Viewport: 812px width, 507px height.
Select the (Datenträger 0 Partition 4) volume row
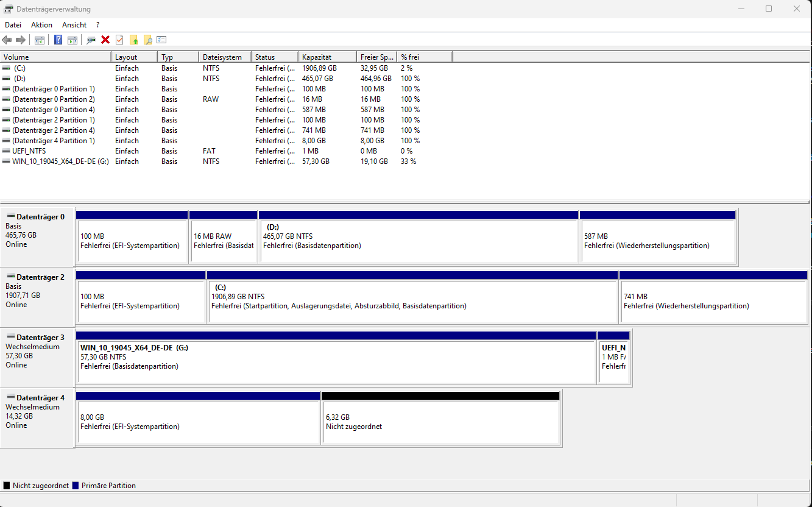click(x=225, y=110)
